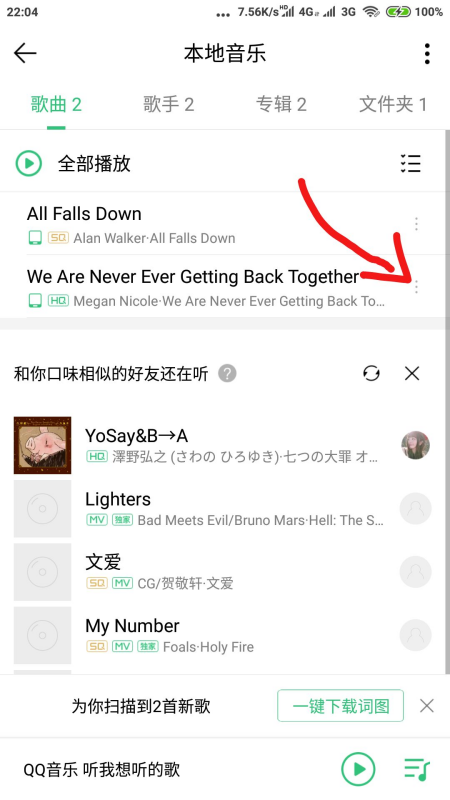Viewport: 450px width, 800px height.
Task: Refresh the similar-taste friends recommendations
Action: coord(371,374)
